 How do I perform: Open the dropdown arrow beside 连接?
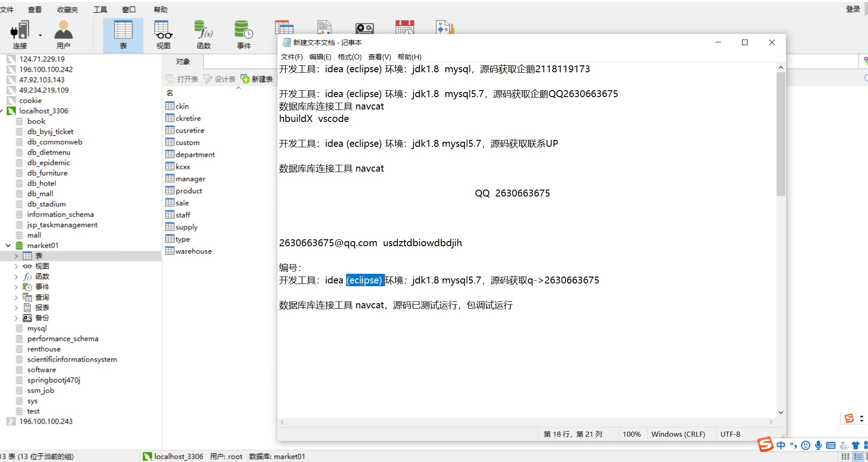(x=40, y=35)
